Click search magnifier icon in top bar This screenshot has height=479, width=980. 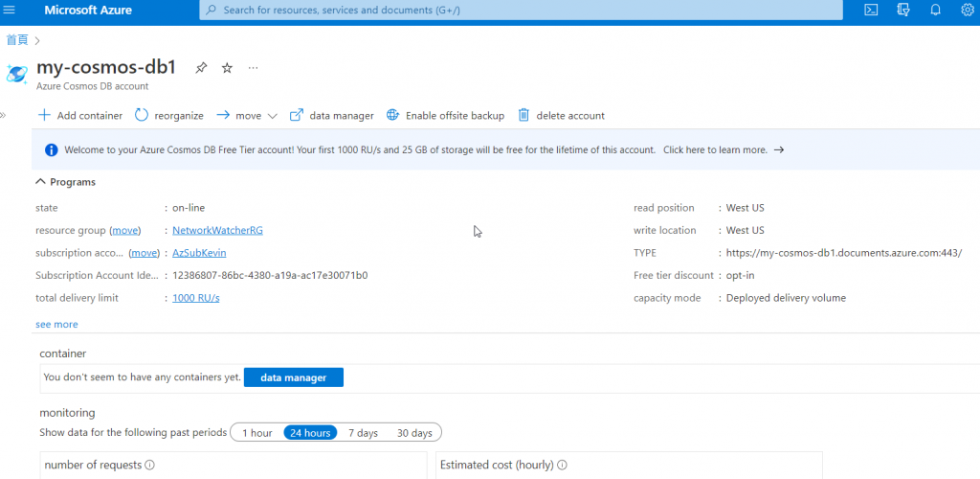[212, 10]
